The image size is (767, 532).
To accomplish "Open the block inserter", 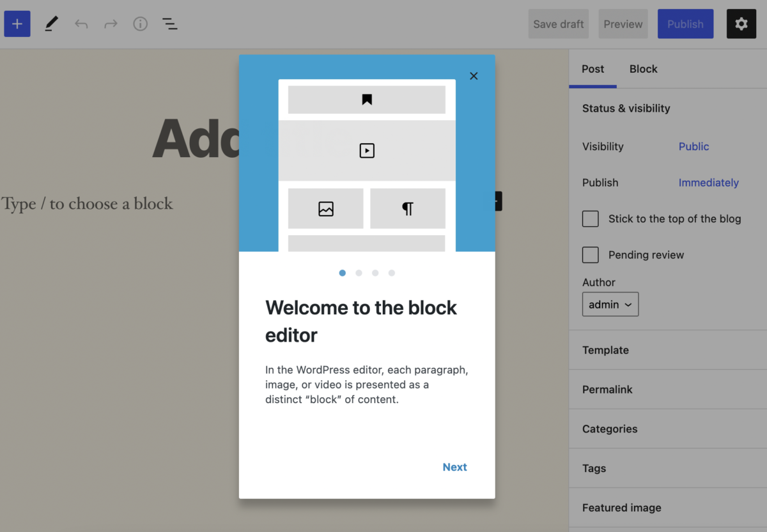I will [x=17, y=24].
